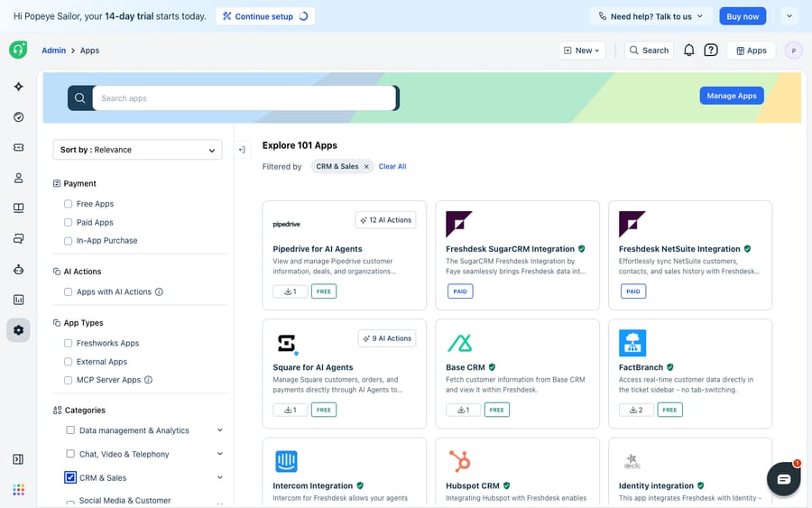Open the Forums chat sidebar icon
Viewport: 812px width, 508px height.
(19, 239)
